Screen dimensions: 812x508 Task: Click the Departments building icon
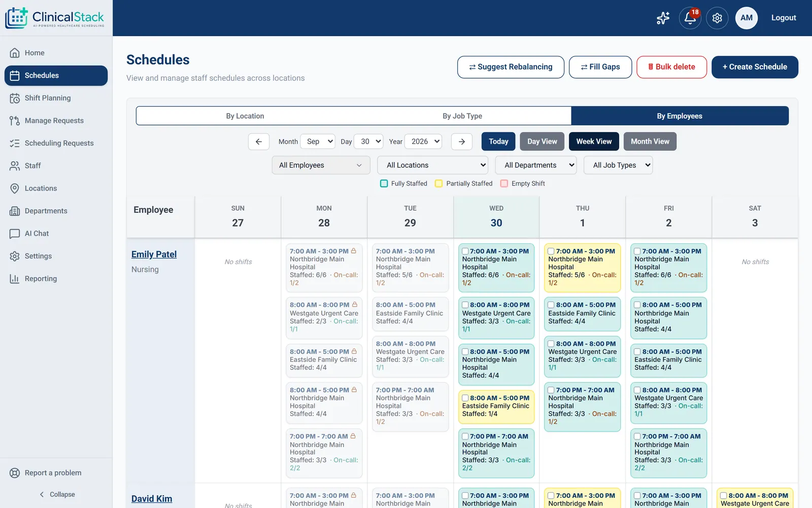coord(15,211)
